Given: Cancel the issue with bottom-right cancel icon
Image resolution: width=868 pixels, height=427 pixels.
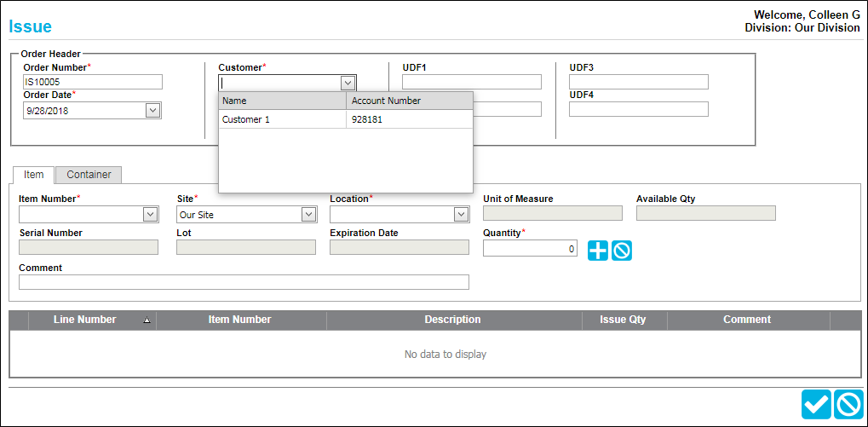Looking at the screenshot, I should coord(848,404).
